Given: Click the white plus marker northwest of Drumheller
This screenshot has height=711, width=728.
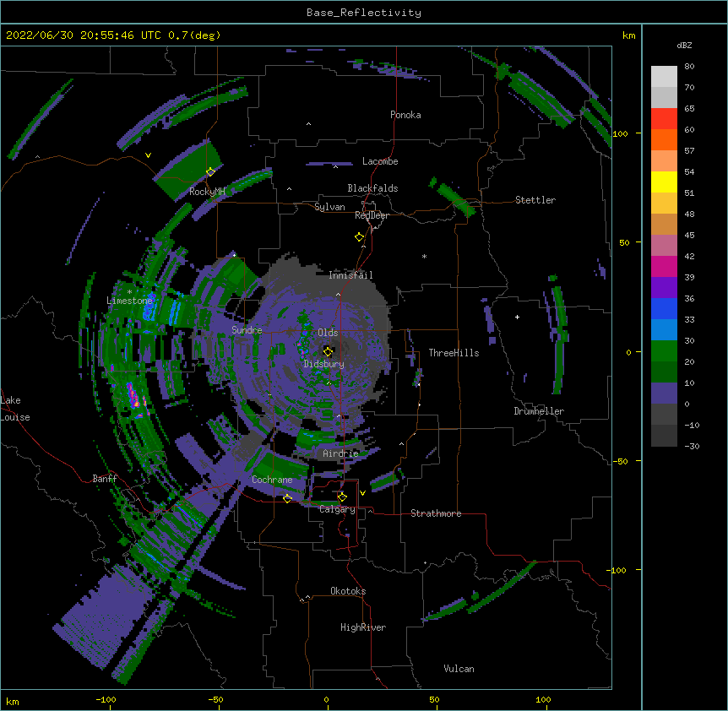Looking at the screenshot, I should [517, 317].
